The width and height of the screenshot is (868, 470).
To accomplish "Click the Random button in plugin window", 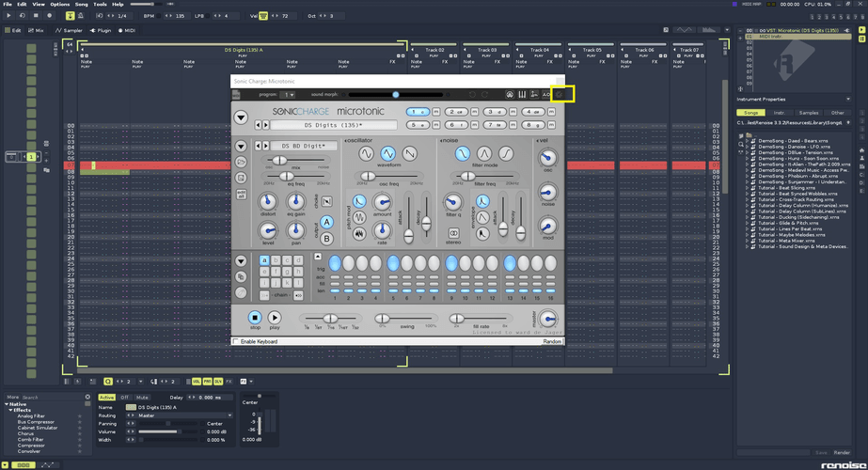I will click(552, 341).
